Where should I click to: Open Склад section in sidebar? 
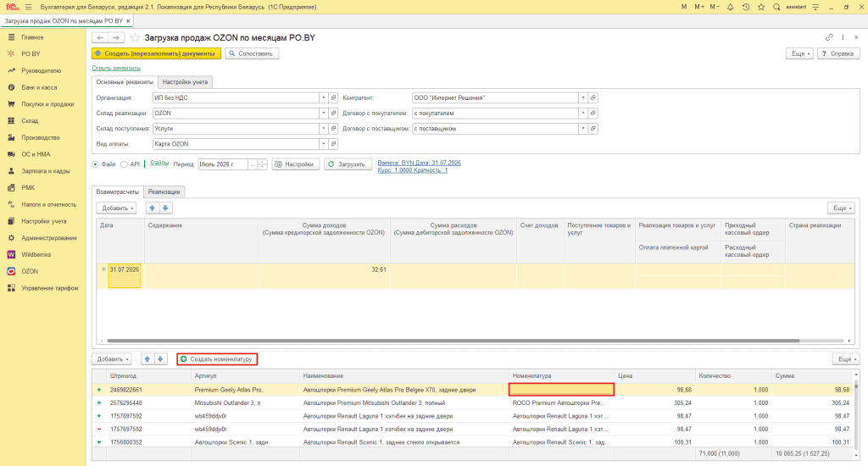click(x=30, y=120)
